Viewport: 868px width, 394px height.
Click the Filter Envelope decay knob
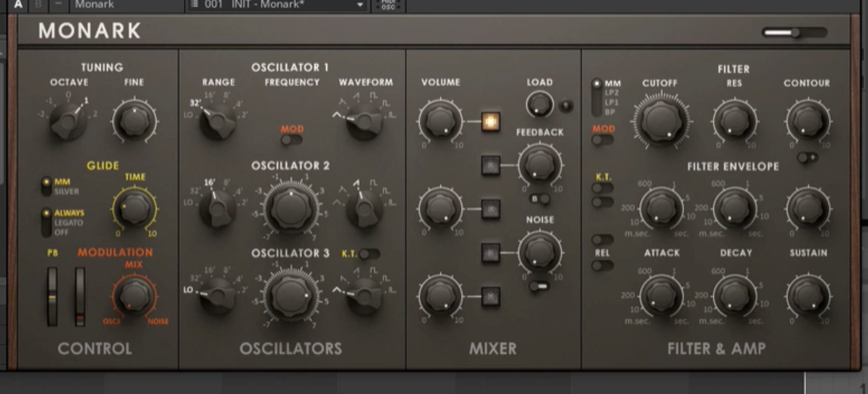(734, 209)
